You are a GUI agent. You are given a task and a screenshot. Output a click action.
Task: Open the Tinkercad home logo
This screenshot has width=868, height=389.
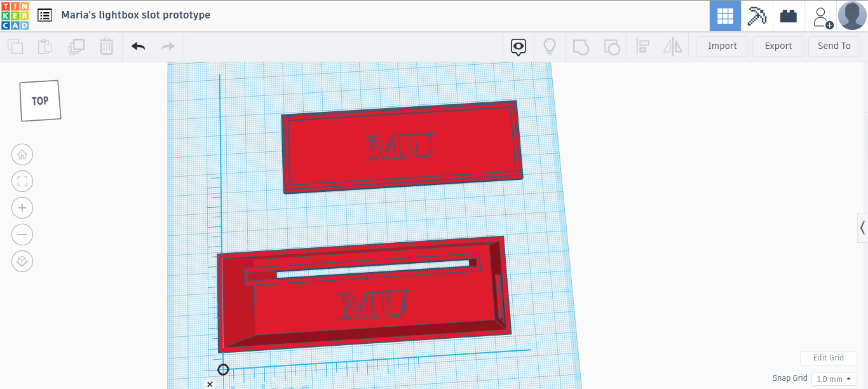[x=15, y=15]
